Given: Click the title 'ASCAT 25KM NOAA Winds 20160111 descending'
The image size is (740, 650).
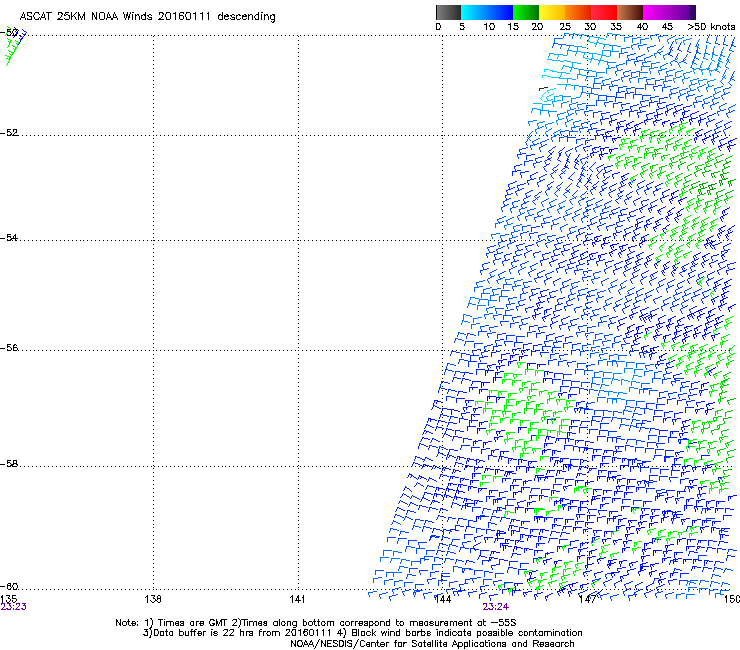Looking at the screenshot, I should 147,17.
